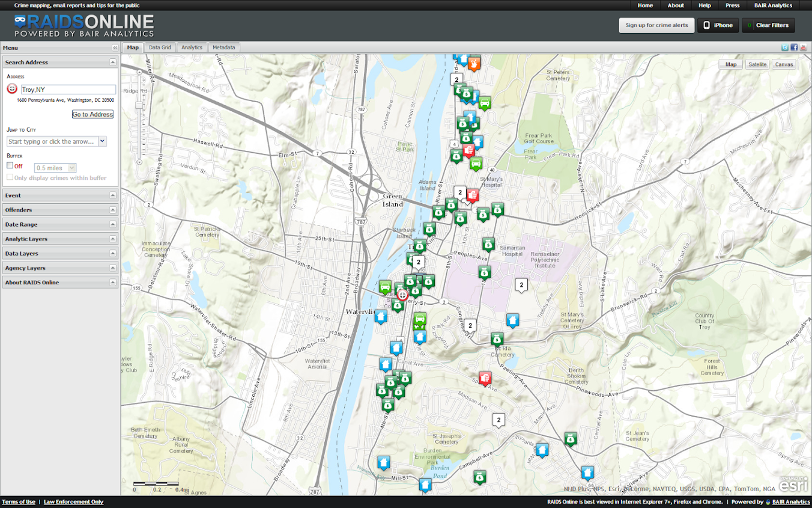Screen dimensions: 812x508
Task: Click the blue burglary house marker beside Watervliet label
Action: (381, 316)
